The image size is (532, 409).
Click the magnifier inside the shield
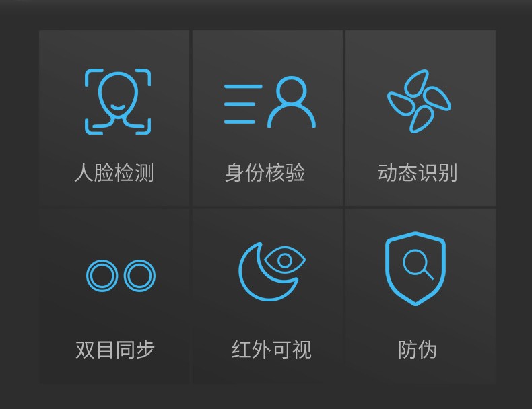pyautogui.click(x=418, y=264)
